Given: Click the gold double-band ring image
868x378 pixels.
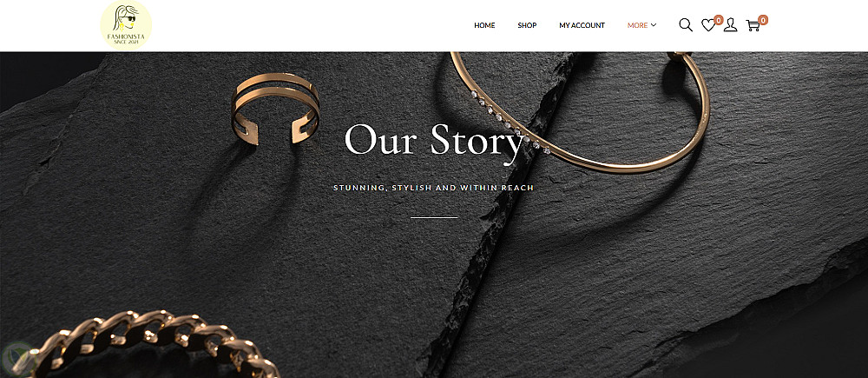Looking at the screenshot, I should point(275,109).
